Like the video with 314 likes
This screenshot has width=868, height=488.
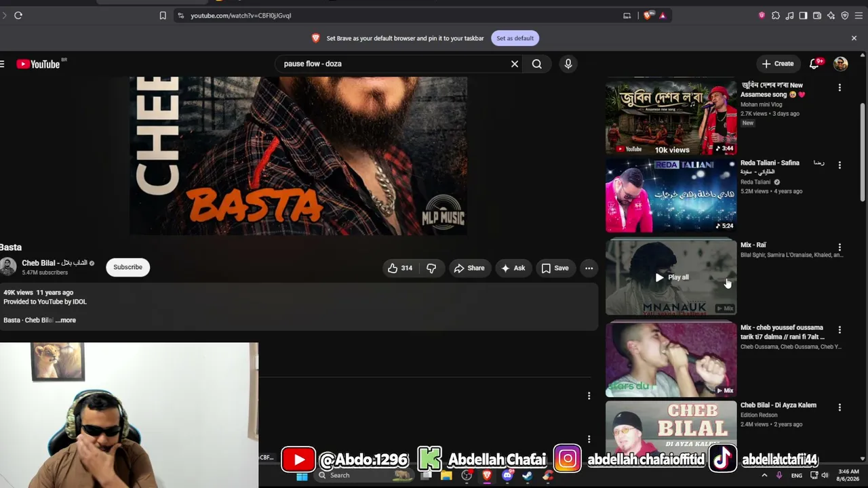(x=400, y=268)
